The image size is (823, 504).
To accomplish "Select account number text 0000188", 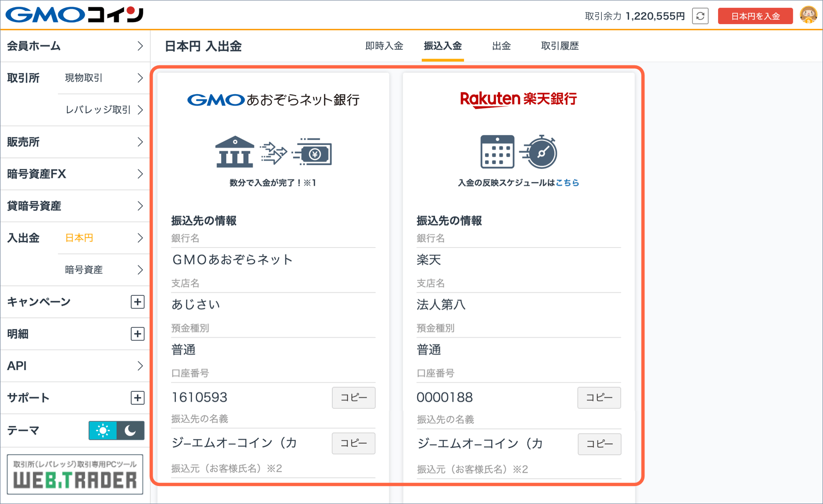I will click(x=445, y=397).
